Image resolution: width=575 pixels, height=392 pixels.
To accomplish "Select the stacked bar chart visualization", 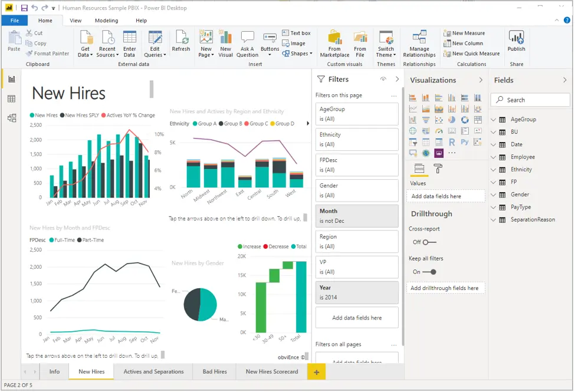I will 413,98.
